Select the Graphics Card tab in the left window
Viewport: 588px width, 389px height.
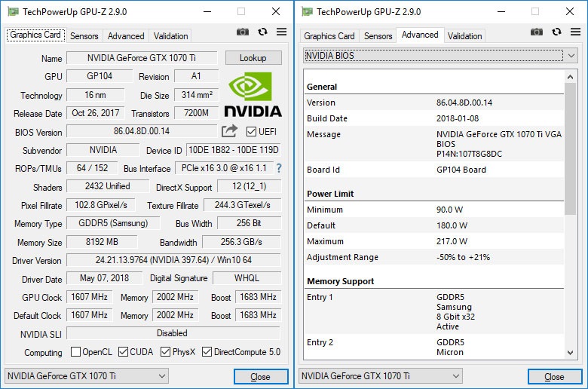coord(35,35)
